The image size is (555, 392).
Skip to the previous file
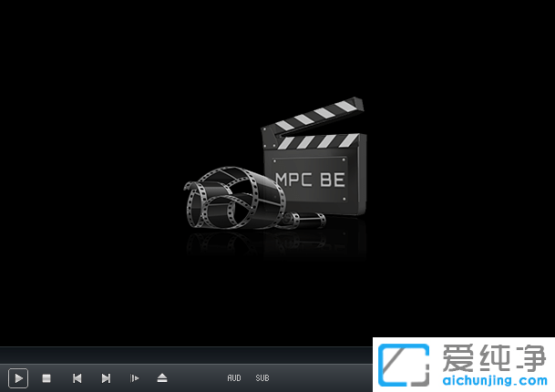point(77,378)
